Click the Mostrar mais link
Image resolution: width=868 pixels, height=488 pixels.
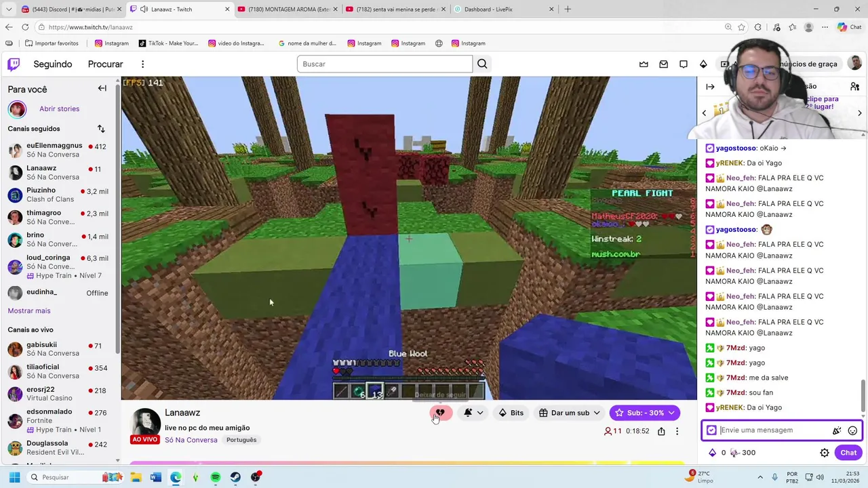point(29,310)
